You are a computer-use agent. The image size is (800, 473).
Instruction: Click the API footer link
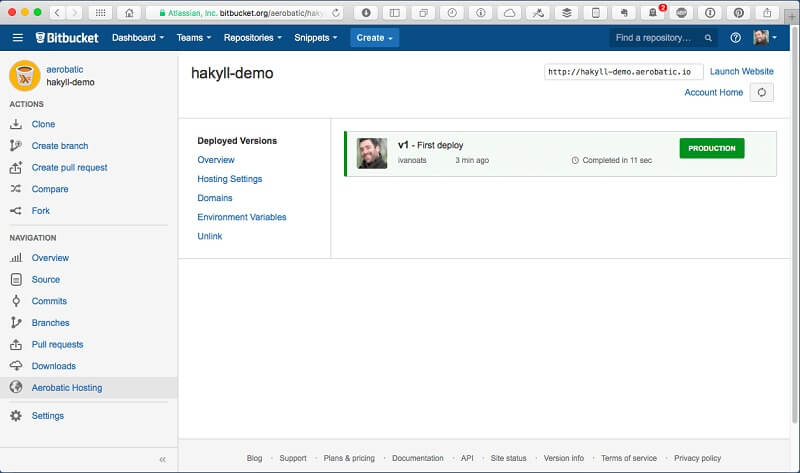tap(467, 458)
